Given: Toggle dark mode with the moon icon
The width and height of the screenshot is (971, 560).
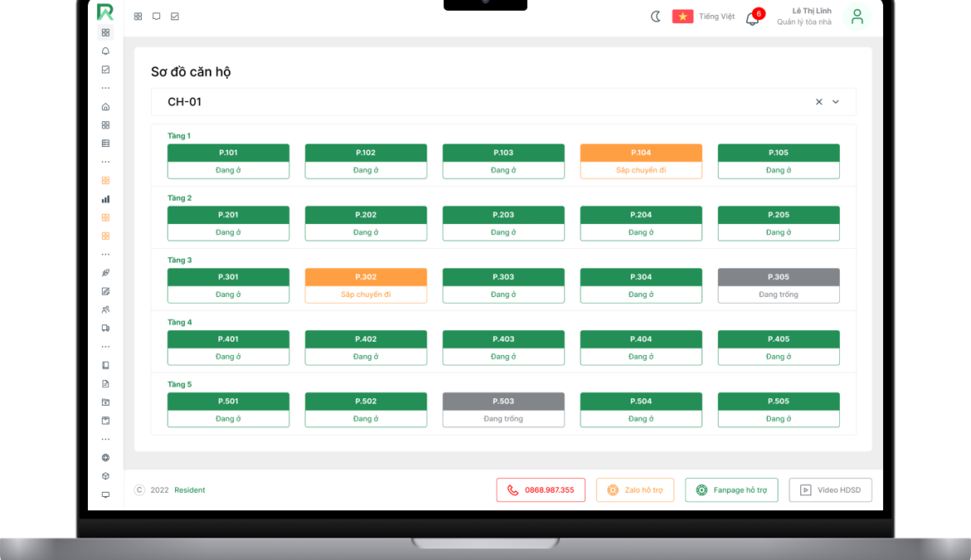Looking at the screenshot, I should 656,17.
